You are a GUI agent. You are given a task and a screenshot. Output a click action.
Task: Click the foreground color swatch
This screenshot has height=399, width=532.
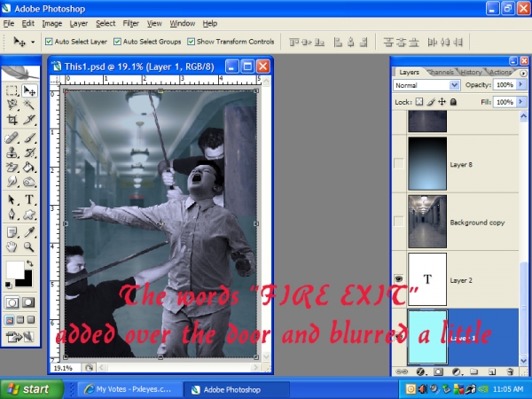(13, 270)
